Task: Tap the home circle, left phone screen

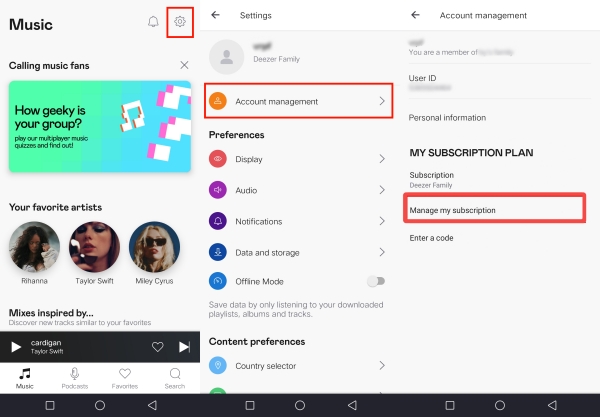Action: tap(100, 405)
